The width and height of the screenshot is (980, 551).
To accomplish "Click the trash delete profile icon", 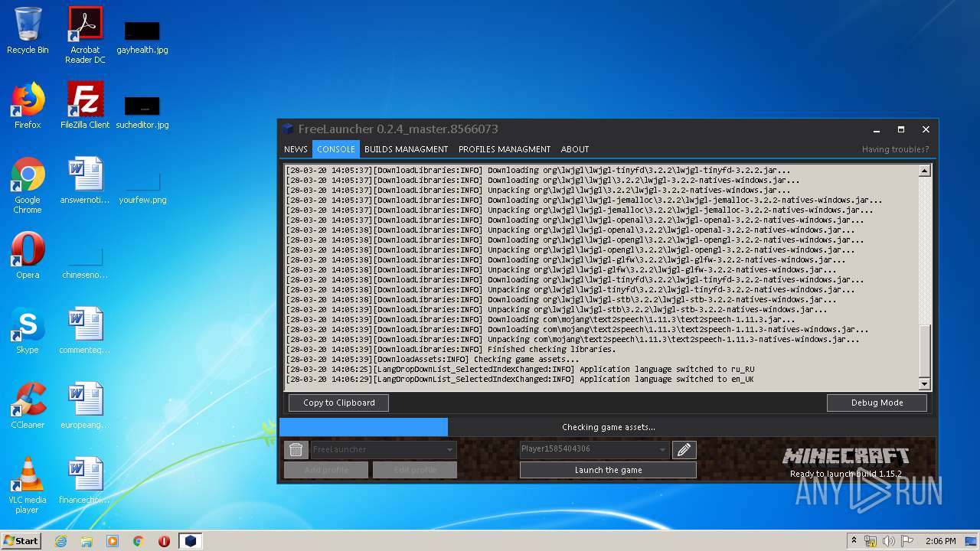I will tap(296, 449).
